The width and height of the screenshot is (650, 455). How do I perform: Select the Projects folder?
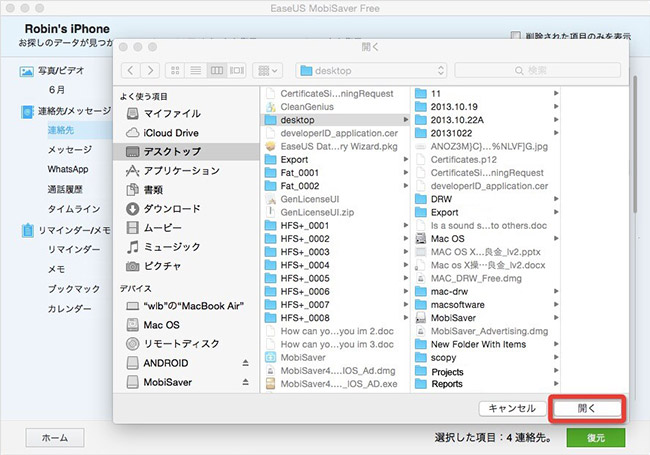pyautogui.click(x=486, y=371)
